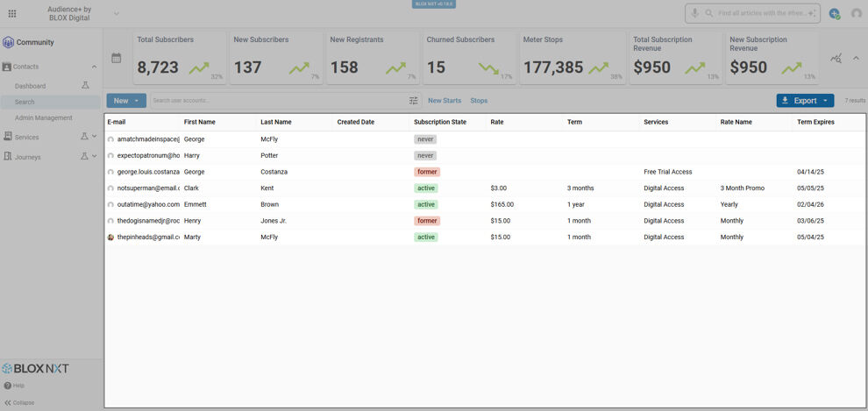Image resolution: width=868 pixels, height=411 pixels.
Task: Collapse the metrics summary panel
Action: [856, 58]
